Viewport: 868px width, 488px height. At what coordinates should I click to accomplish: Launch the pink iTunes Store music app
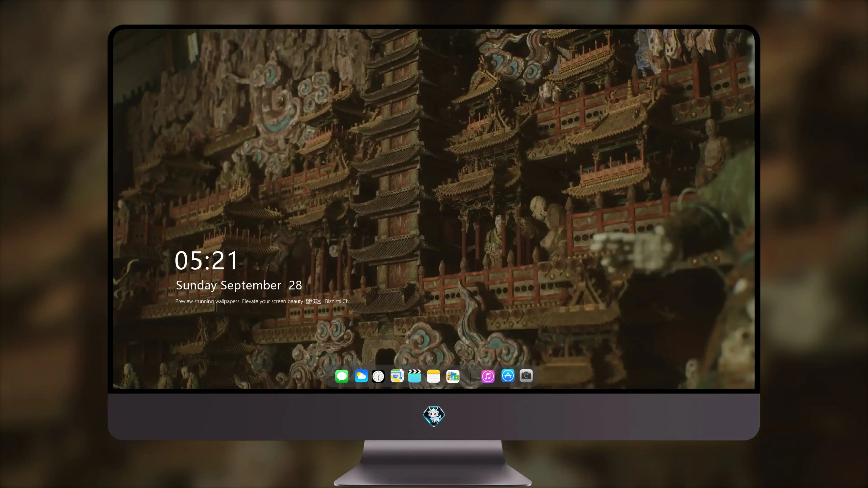coord(488,376)
